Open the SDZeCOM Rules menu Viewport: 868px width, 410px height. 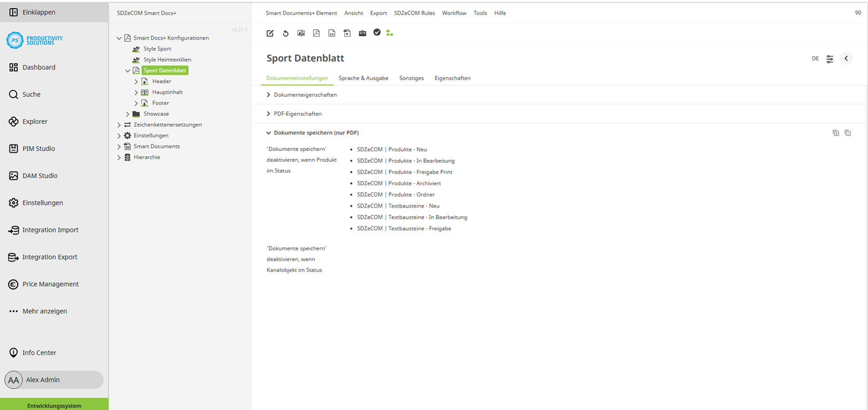[x=414, y=13]
